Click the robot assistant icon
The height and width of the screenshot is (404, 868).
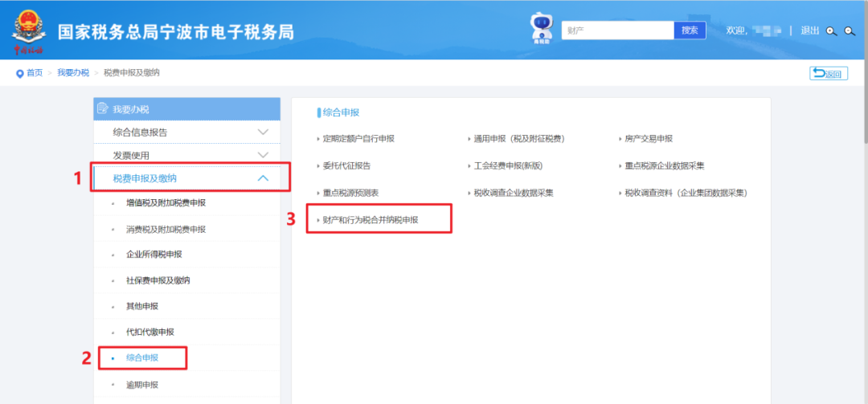click(x=542, y=29)
